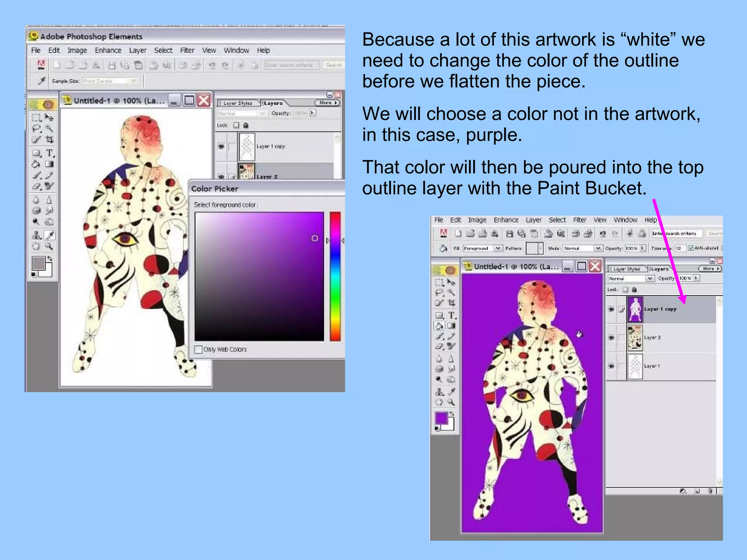Viewport: 747px width, 560px height.
Task: Select the Zoom tool in purple-canvas screenshot
Action: click(x=452, y=402)
